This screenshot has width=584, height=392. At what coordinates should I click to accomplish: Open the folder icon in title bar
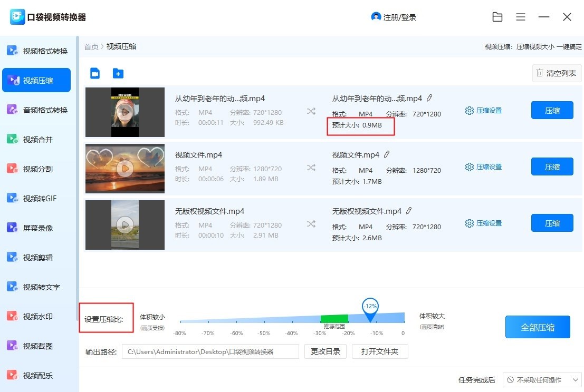(497, 17)
